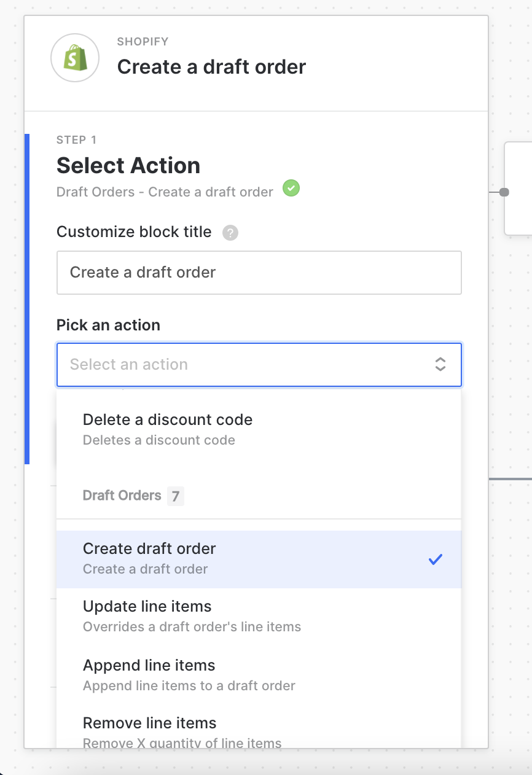Choose the Append line items action
This screenshot has height=775, width=532.
pyautogui.click(x=149, y=674)
